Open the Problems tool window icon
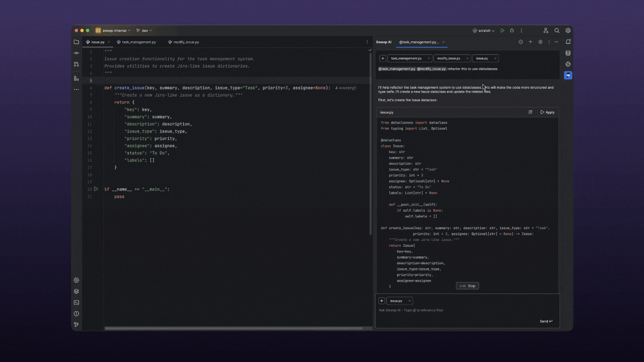This screenshot has width=644, height=362. click(x=77, y=313)
